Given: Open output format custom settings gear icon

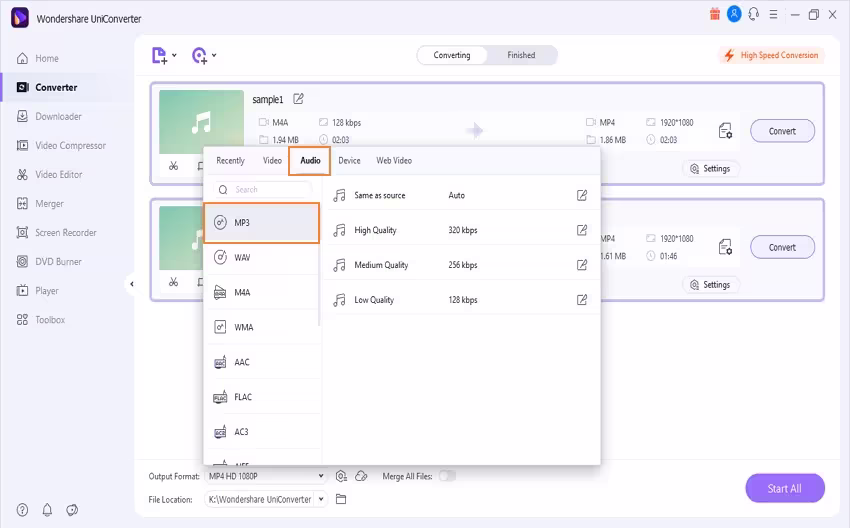Looking at the screenshot, I should click(x=341, y=476).
